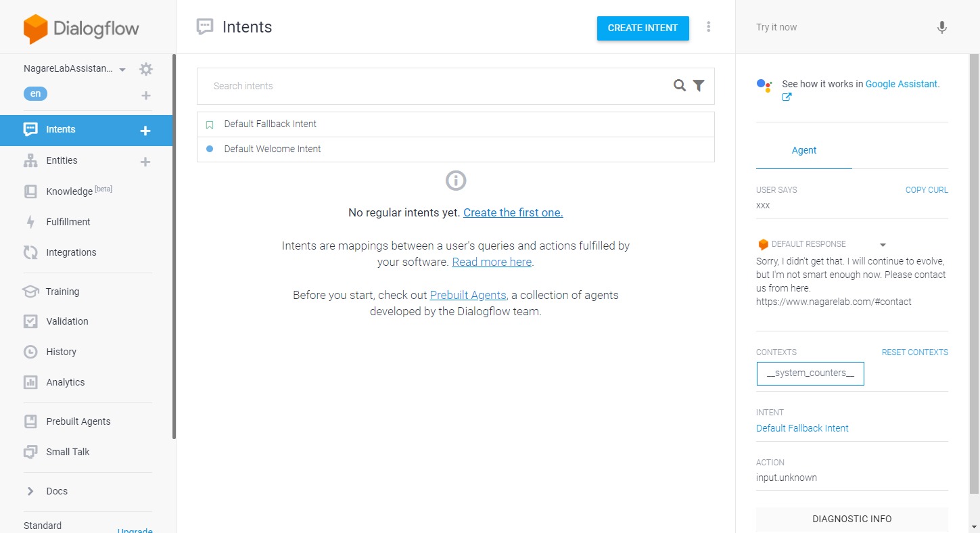Open the external link icon under Google Assistant
Screen dimensions: 980x533
pos(787,97)
